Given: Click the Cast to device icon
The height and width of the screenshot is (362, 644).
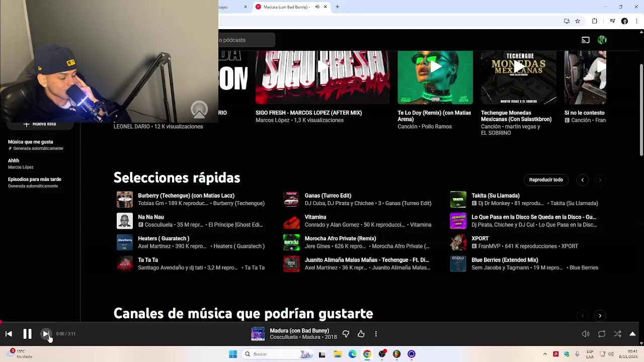Looking at the screenshot, I should 586,40.
